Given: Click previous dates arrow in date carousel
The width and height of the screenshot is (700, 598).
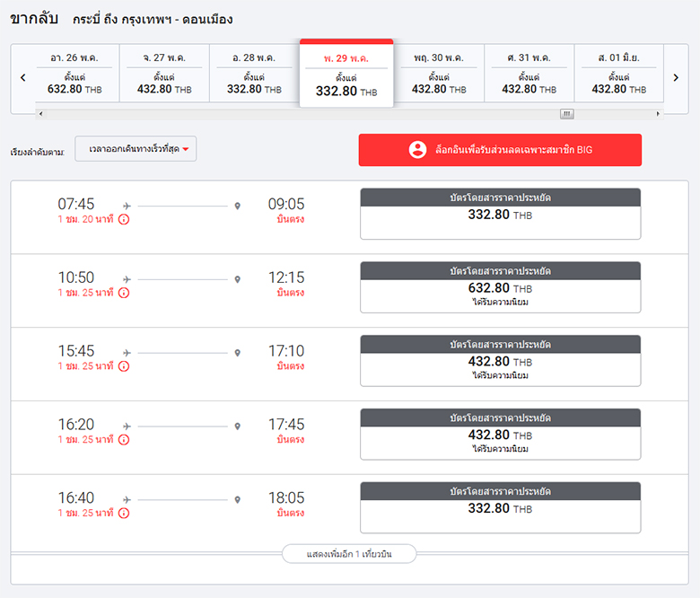Looking at the screenshot, I should (x=23, y=77).
